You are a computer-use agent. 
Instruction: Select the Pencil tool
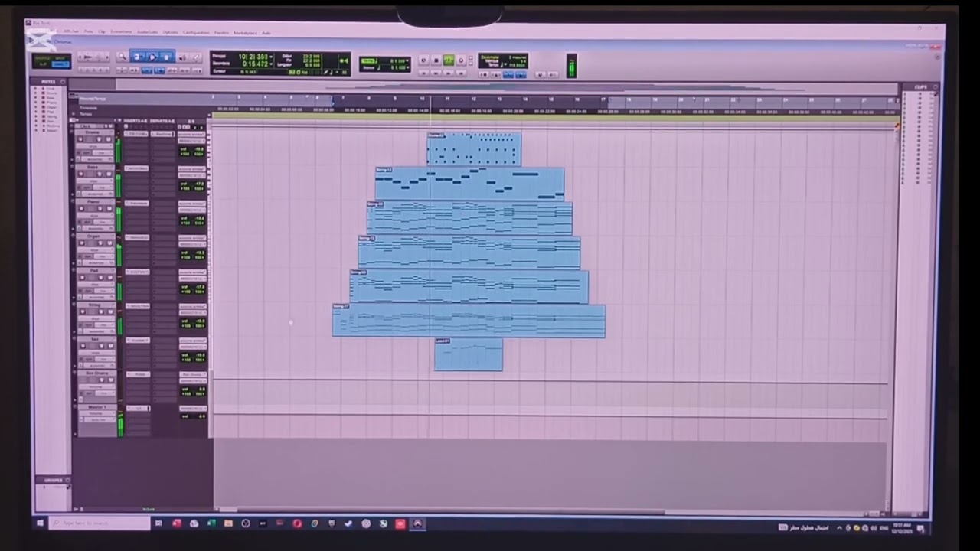196,57
